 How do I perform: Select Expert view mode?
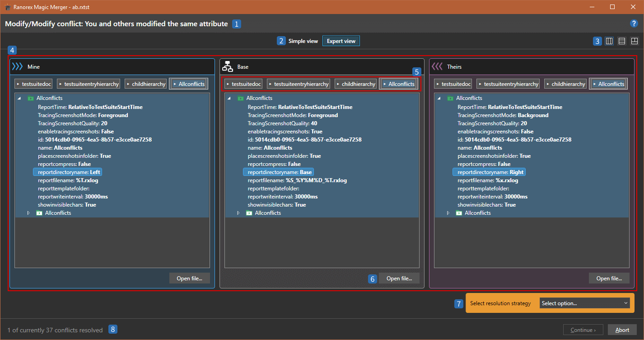341,41
